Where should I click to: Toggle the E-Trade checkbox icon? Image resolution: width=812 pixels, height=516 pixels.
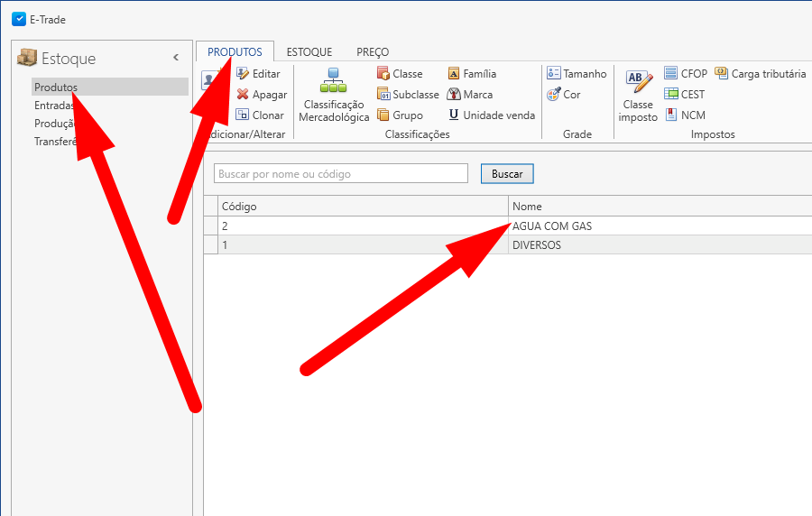tap(19, 19)
